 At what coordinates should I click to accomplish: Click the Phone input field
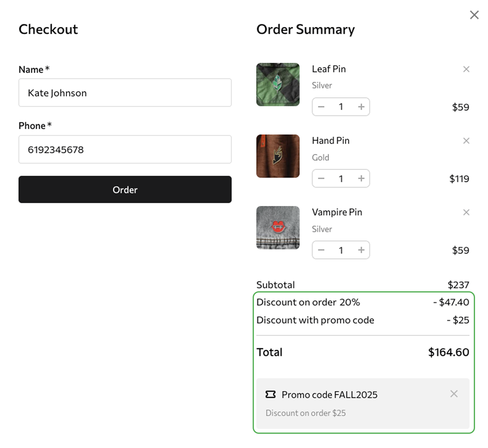click(x=125, y=149)
